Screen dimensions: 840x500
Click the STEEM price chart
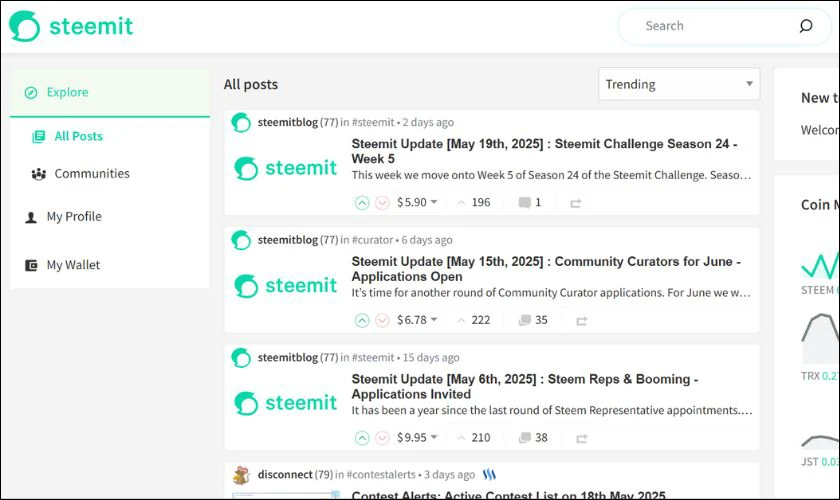point(820,264)
